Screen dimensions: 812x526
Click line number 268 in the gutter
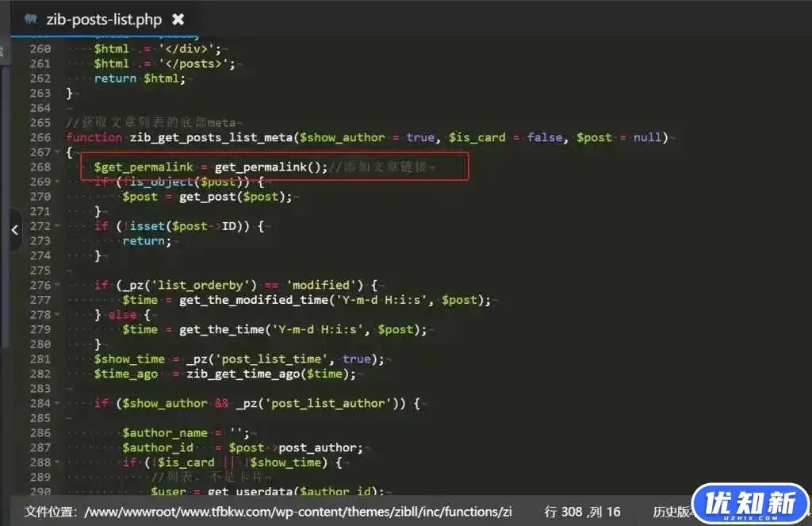coord(40,167)
